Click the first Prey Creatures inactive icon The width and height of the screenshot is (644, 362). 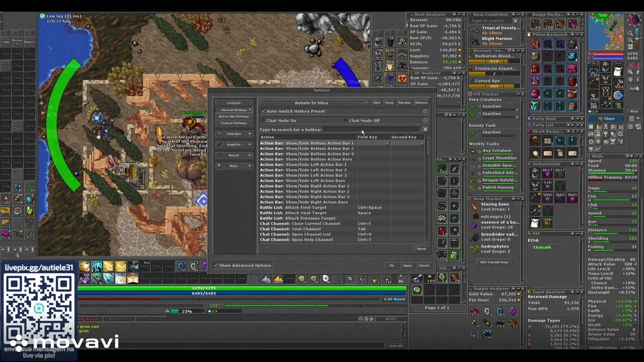click(x=472, y=107)
